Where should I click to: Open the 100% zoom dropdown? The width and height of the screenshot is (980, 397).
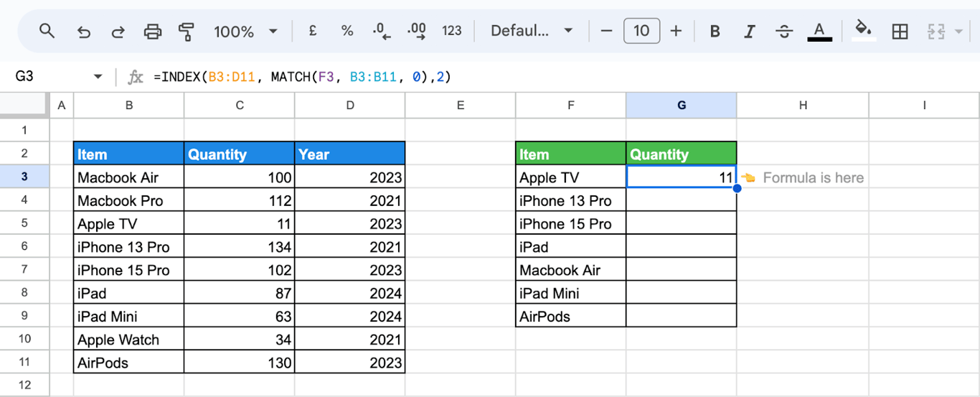click(x=245, y=32)
